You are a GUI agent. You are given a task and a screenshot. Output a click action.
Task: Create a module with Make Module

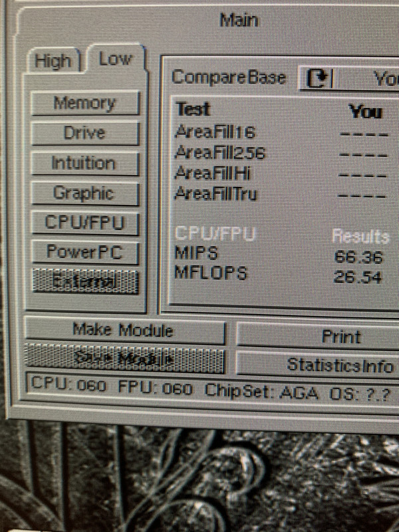[124, 329]
